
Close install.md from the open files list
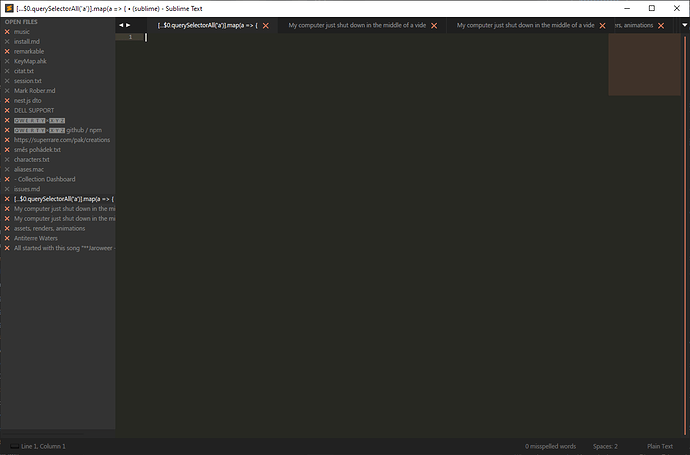pyautogui.click(x=7, y=41)
